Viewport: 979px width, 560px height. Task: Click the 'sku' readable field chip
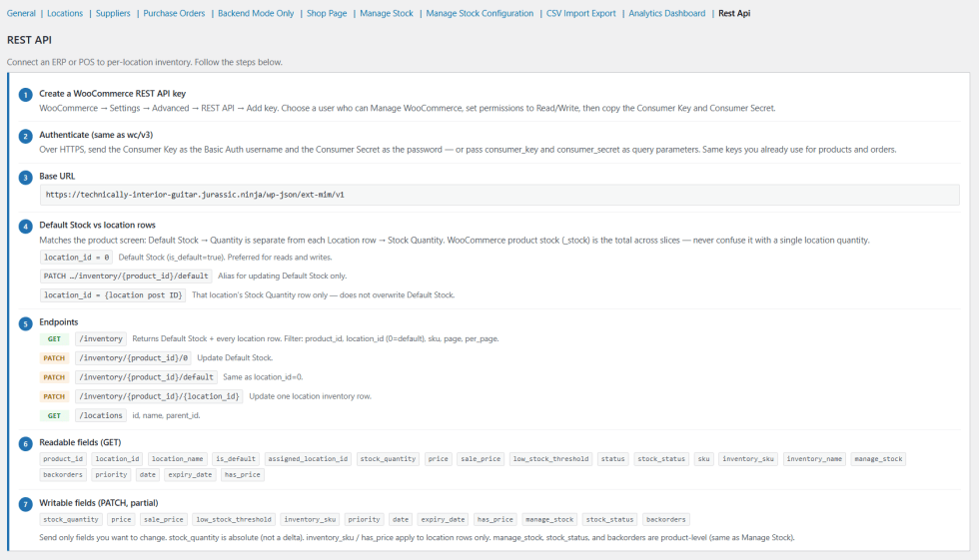click(x=703, y=459)
